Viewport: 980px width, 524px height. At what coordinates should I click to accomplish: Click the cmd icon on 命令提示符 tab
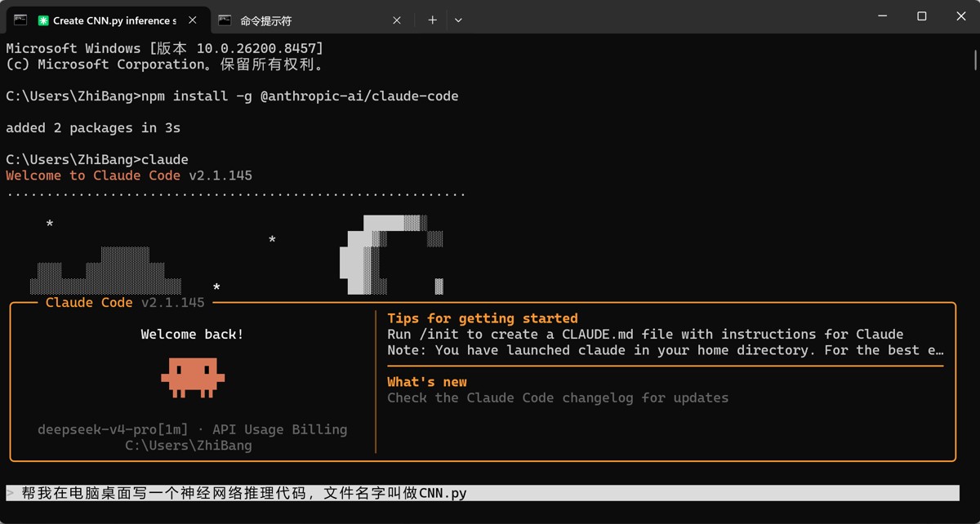pyautogui.click(x=225, y=20)
